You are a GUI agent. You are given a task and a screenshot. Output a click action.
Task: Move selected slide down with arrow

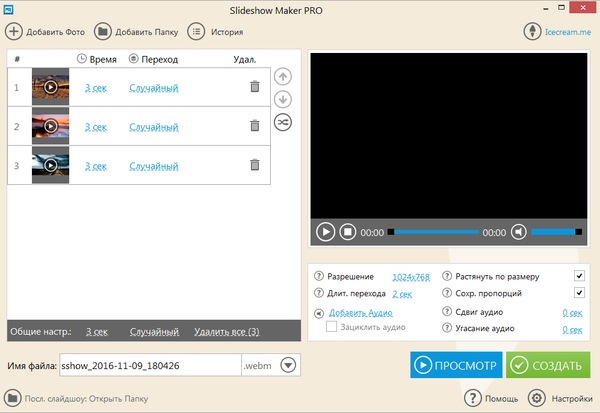283,99
